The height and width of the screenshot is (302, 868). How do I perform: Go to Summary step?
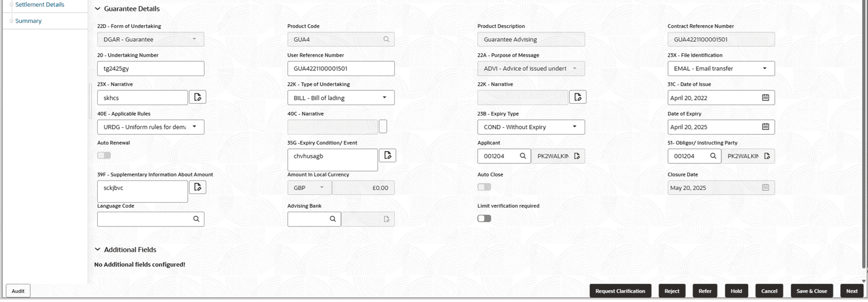tap(28, 21)
